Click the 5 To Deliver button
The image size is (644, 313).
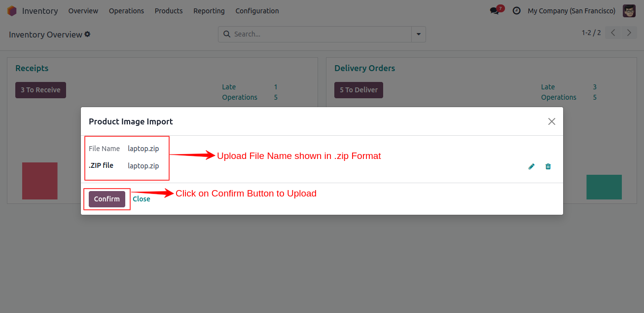358,90
